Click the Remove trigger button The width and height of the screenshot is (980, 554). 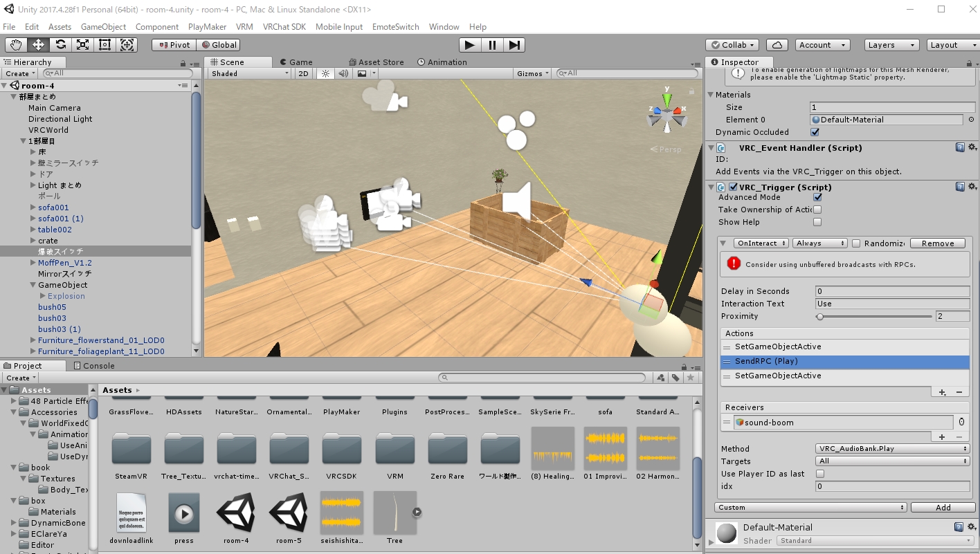tap(938, 243)
